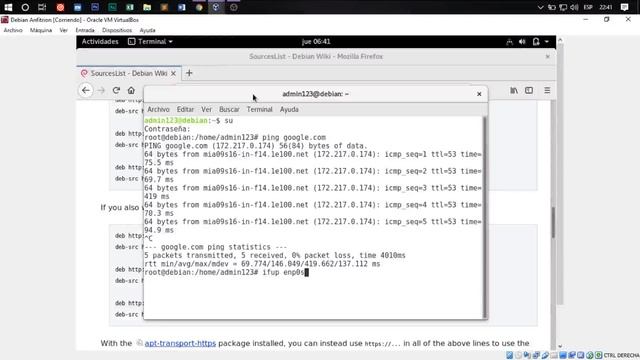The image size is (640, 360).
Task: Click VirtualBox mouse integration status icon
Action: [590, 356]
